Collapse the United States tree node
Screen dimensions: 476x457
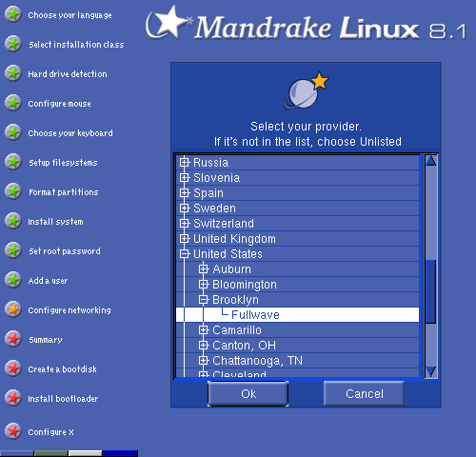(x=184, y=254)
